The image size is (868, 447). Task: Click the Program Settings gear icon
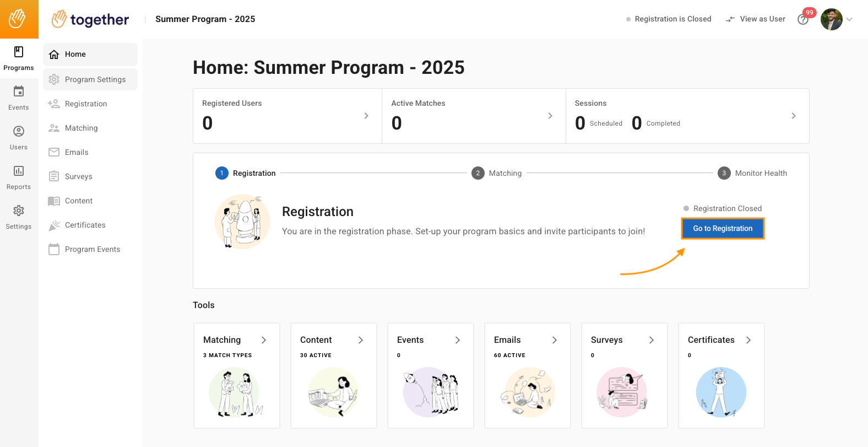pyautogui.click(x=55, y=79)
